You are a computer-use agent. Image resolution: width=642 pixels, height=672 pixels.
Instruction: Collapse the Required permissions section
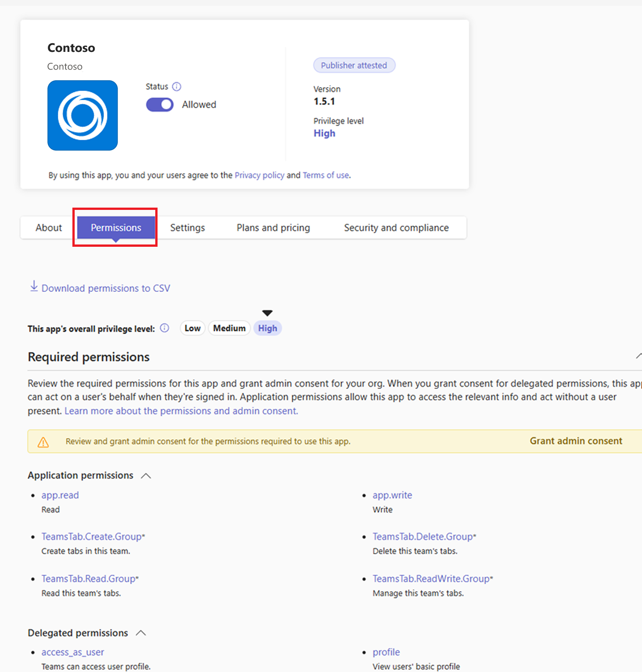click(x=639, y=356)
